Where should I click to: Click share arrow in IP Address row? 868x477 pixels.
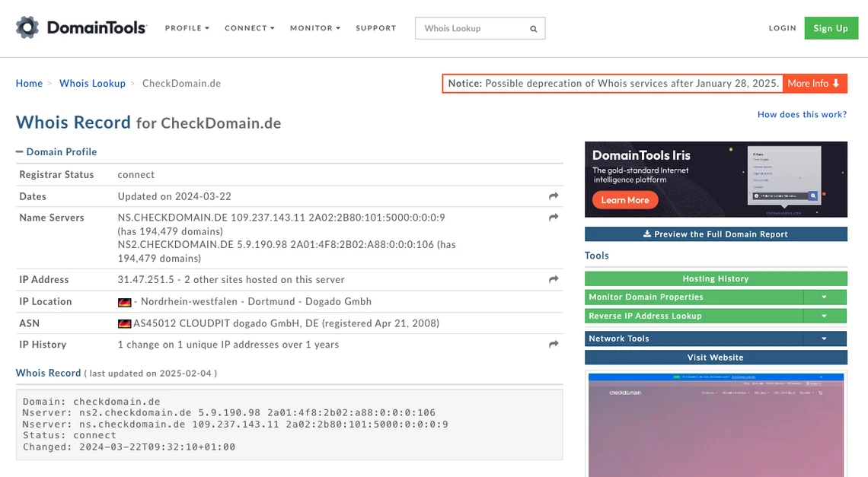(554, 280)
